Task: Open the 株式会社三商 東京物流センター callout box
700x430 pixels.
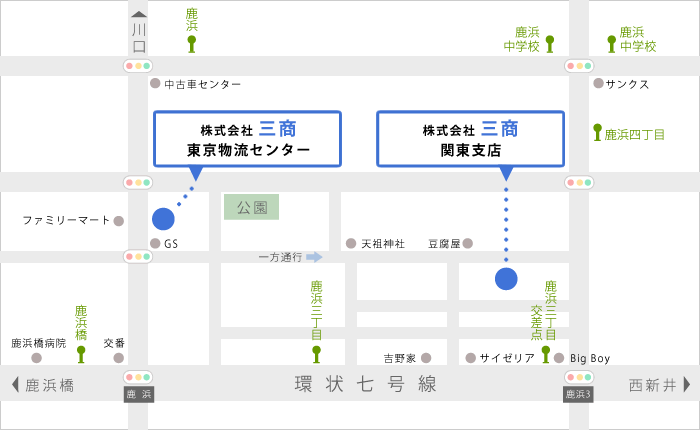Action: tap(247, 139)
